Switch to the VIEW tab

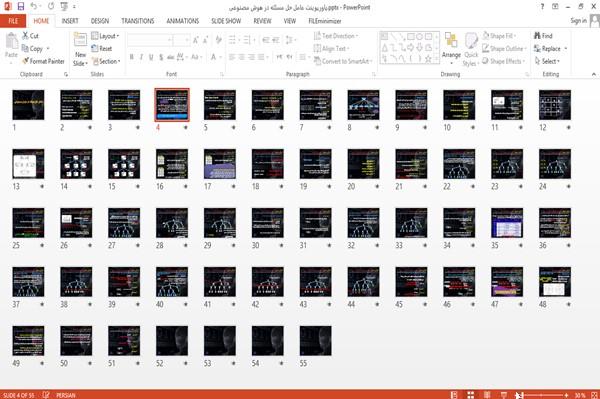pyautogui.click(x=290, y=21)
